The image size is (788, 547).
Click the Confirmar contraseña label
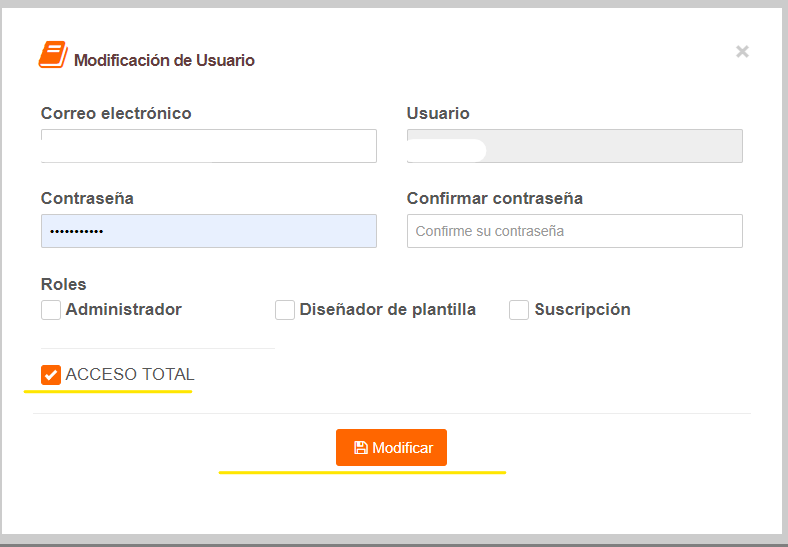(x=495, y=198)
